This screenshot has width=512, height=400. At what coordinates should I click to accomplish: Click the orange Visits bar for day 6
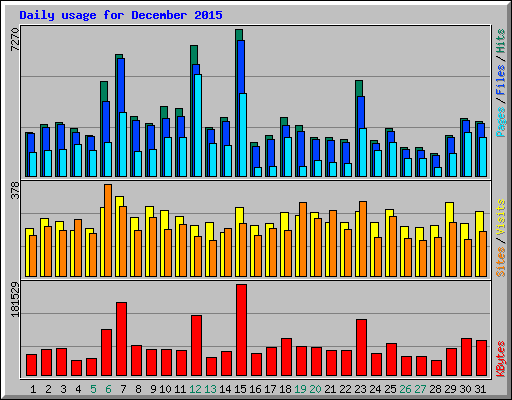(108, 230)
